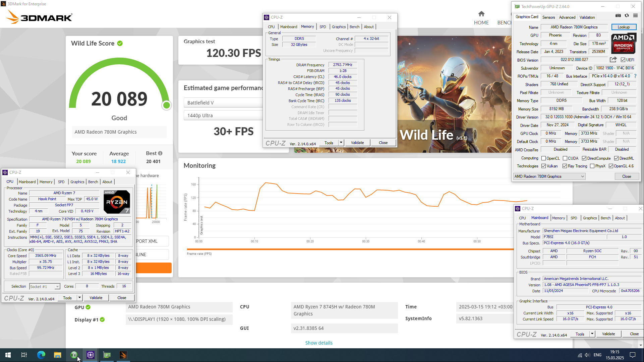This screenshot has height=362, width=644.
Task: Click the Bus Interface question mark icon
Action: 635,76
